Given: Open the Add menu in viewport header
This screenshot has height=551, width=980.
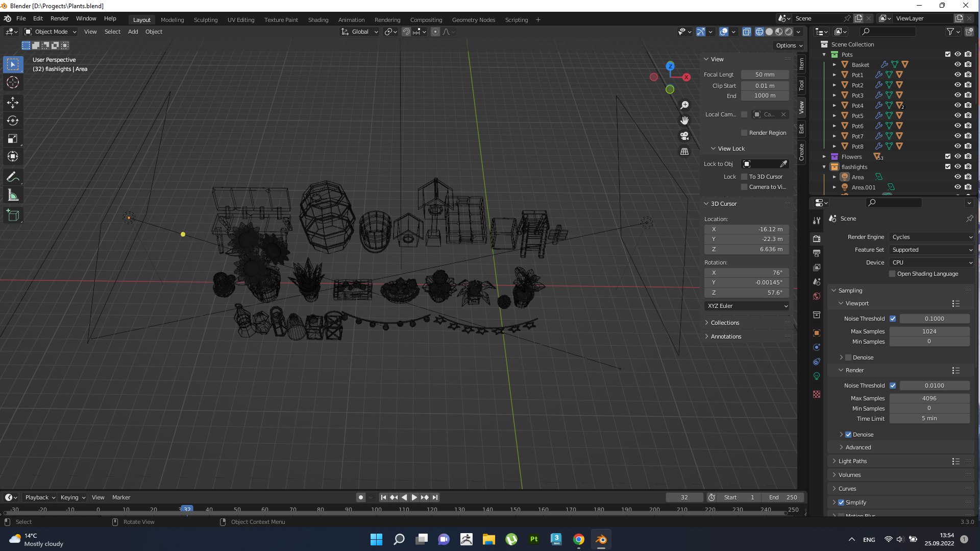Looking at the screenshot, I should click(x=133, y=32).
